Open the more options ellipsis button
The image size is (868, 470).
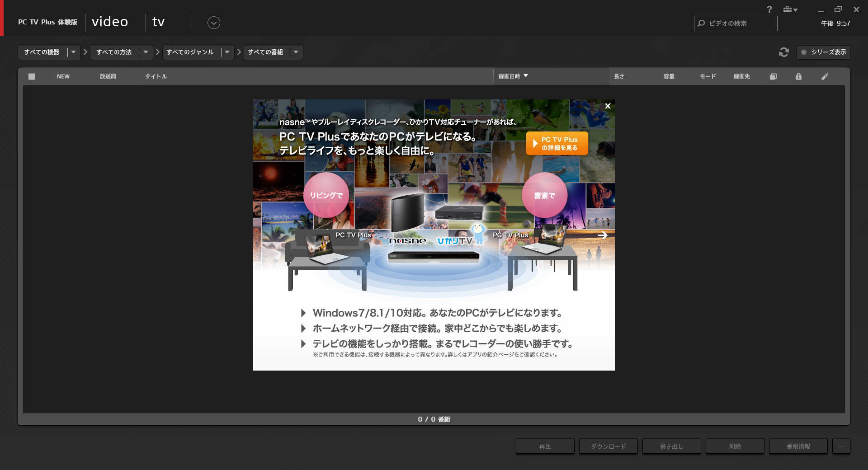[x=841, y=446]
